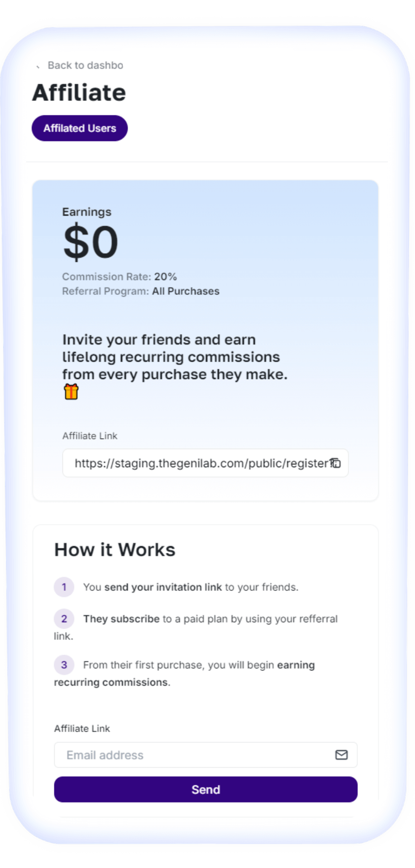415x868 pixels.
Task: Click the 'How it Works' heading
Action: click(x=114, y=550)
